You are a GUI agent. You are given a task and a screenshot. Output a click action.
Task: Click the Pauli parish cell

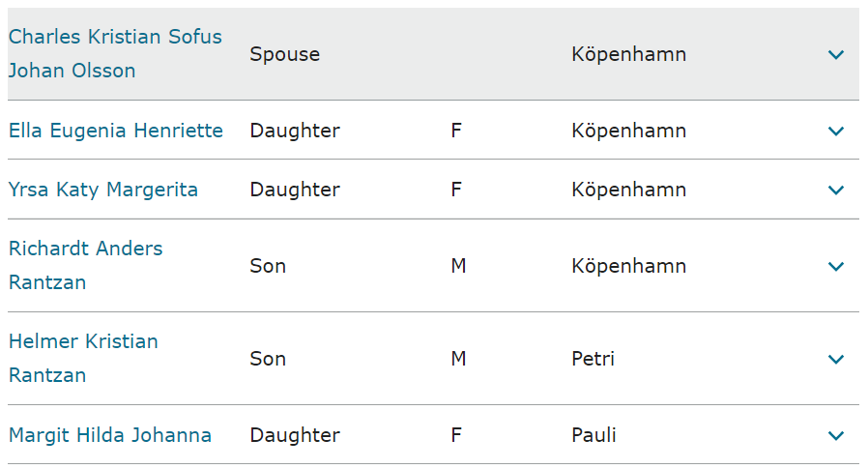(x=593, y=435)
